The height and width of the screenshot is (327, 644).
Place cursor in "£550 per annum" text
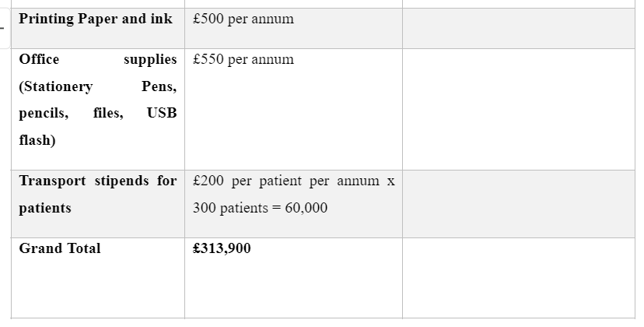(x=243, y=60)
